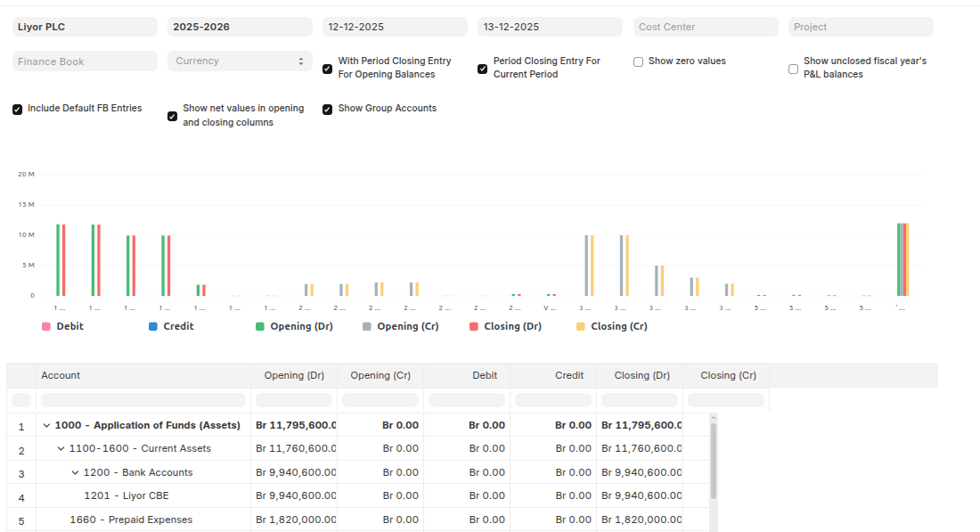Click the Cost Center filter field
This screenshot has width=980, height=532.
pos(706,27)
